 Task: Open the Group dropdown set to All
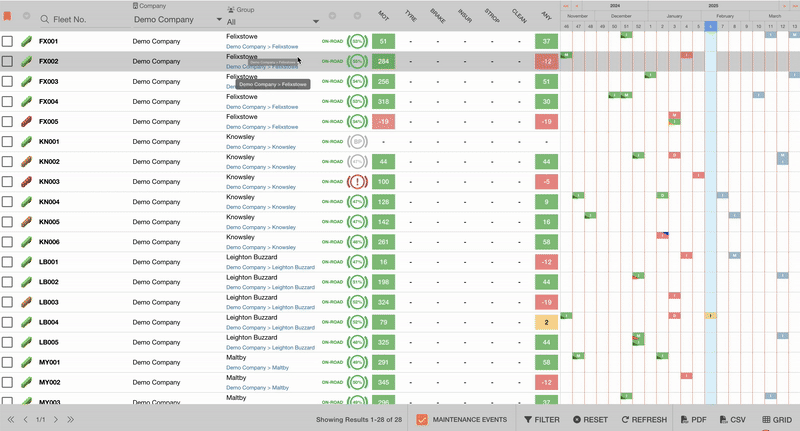(x=272, y=21)
